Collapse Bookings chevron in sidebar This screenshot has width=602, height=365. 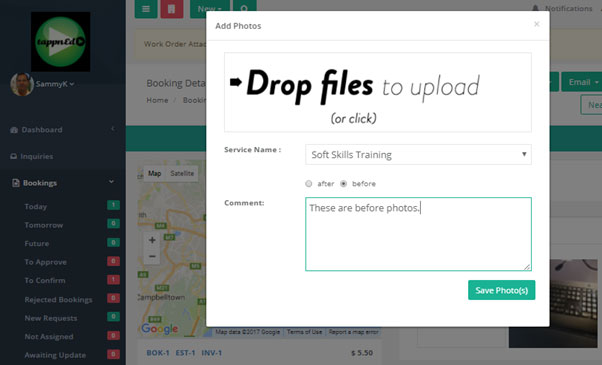(x=111, y=182)
